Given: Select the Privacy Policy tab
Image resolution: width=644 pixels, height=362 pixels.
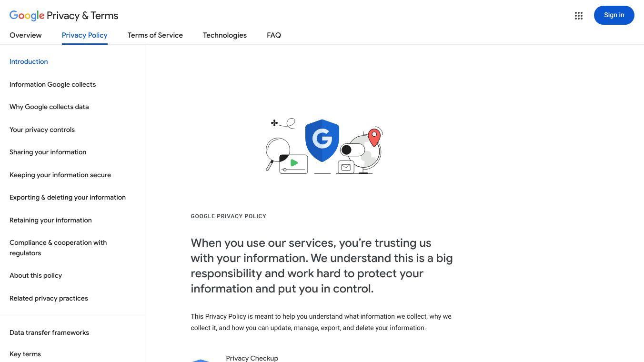Looking at the screenshot, I should tap(85, 35).
